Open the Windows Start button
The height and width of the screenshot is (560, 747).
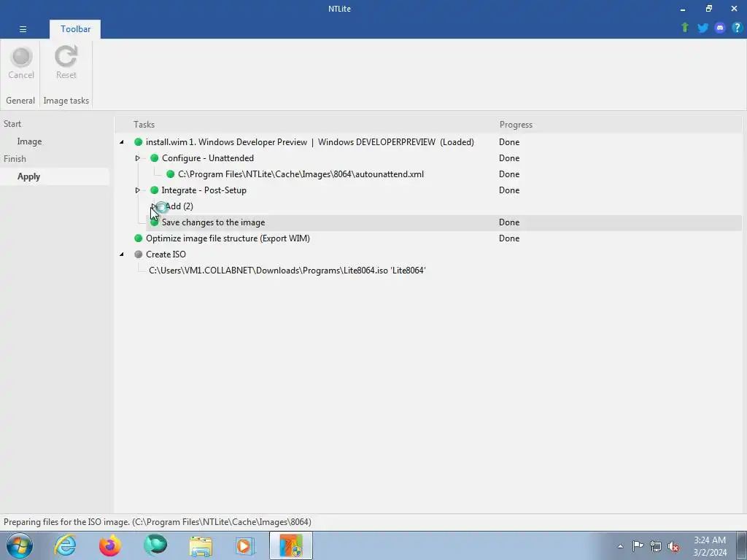(x=20, y=545)
